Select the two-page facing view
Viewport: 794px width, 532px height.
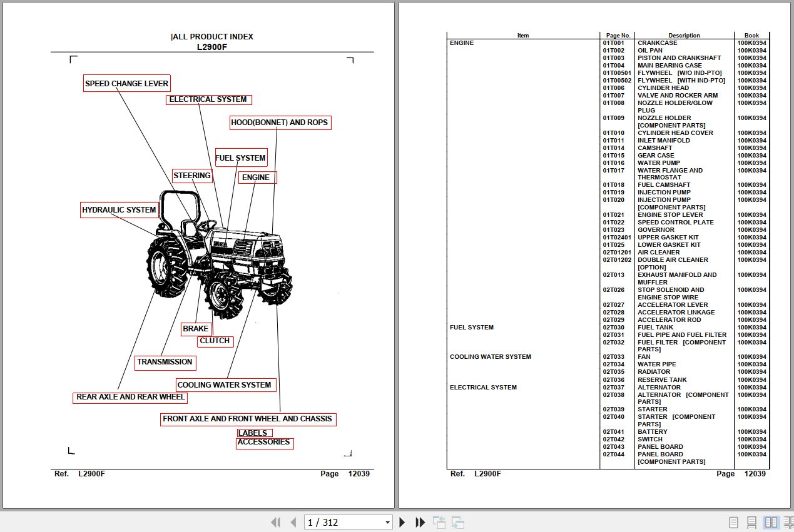click(x=771, y=522)
